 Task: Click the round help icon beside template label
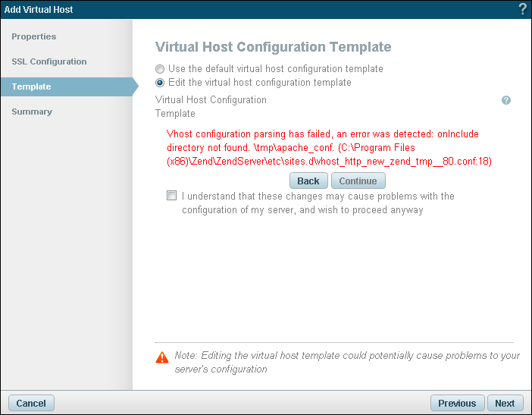506,100
